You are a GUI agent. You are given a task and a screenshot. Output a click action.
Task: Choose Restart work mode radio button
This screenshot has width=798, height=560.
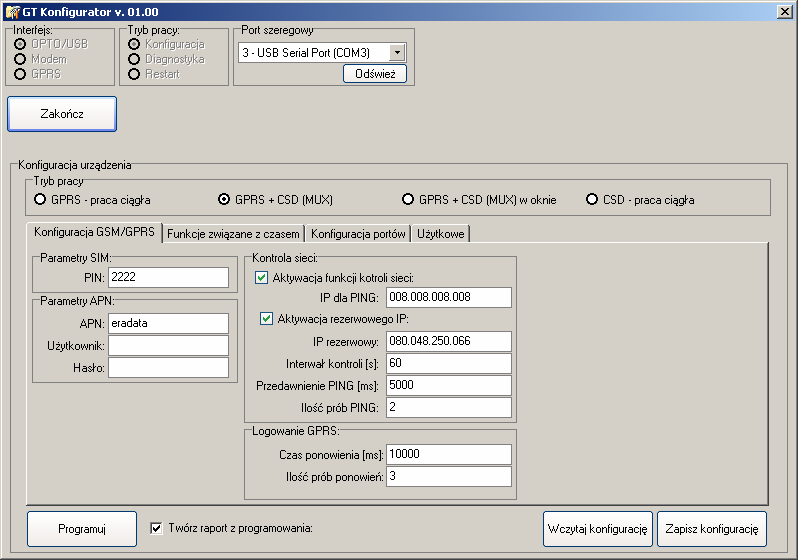[134, 74]
